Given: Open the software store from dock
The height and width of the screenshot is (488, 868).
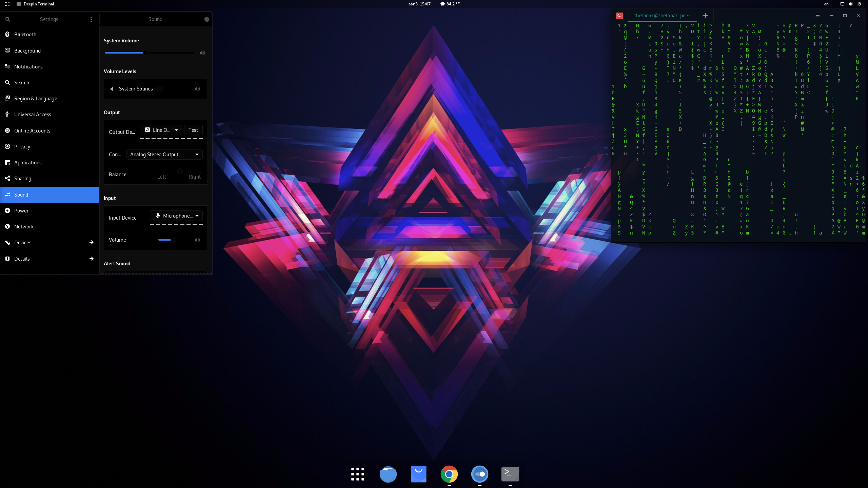Looking at the screenshot, I should 419,474.
